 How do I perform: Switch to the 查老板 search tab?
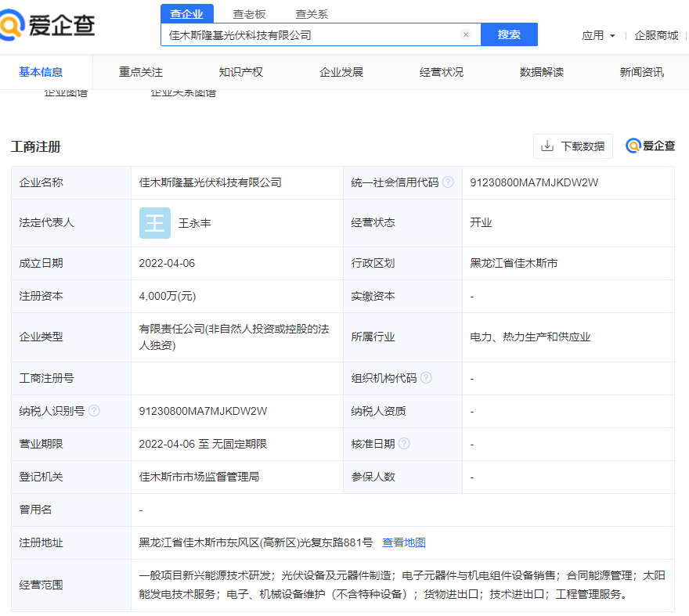click(249, 14)
